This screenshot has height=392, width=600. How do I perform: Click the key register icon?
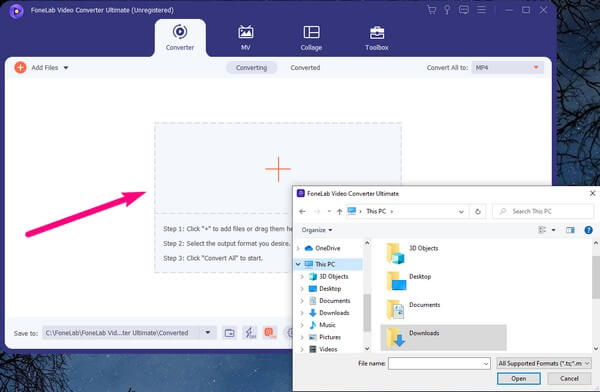coord(447,10)
